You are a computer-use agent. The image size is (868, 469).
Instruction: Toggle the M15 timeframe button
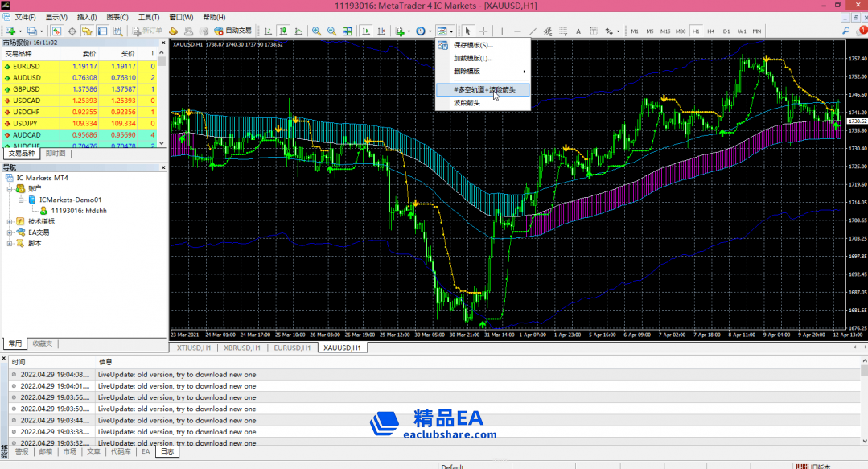click(x=665, y=31)
